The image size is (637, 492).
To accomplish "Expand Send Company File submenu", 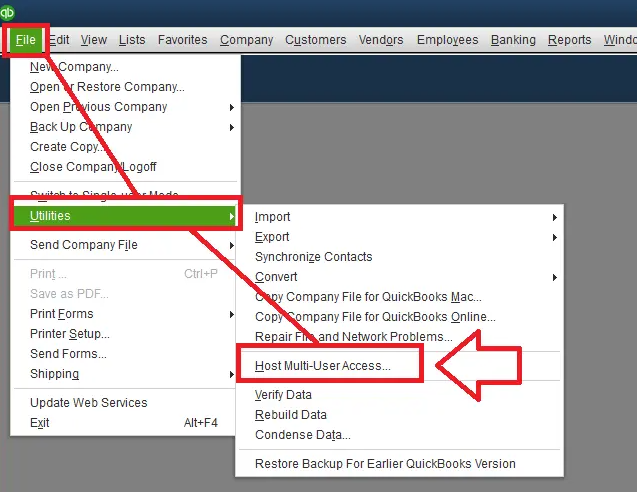I will 126,245.
